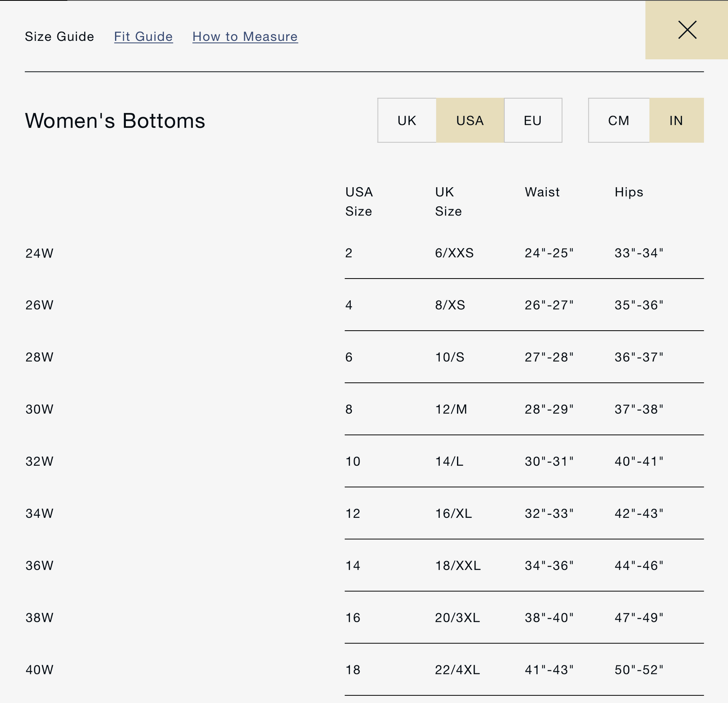The height and width of the screenshot is (703, 728).
Task: Switch sizing region to UK
Action: 406,120
